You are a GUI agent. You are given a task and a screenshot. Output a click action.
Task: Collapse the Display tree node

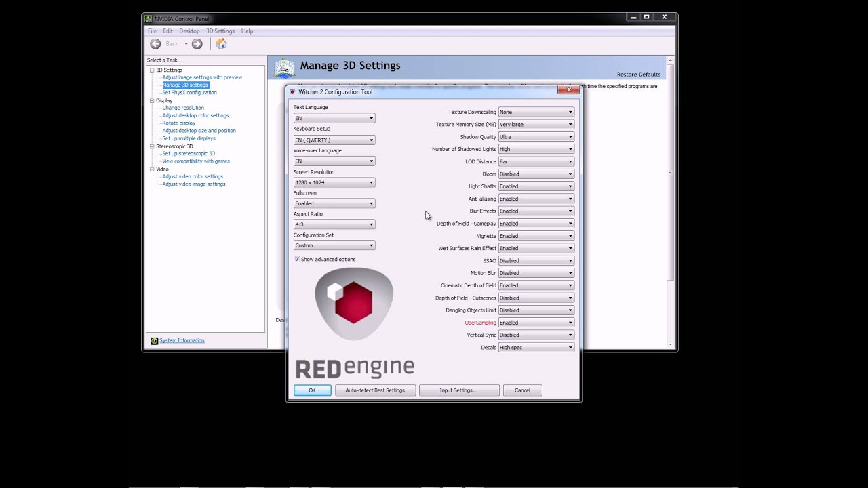coord(152,101)
